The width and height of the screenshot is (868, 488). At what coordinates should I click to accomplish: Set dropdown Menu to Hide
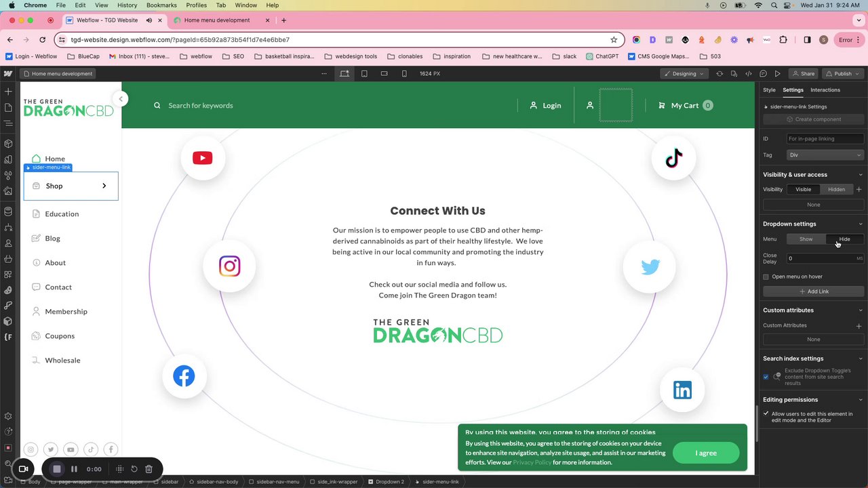[x=844, y=239]
